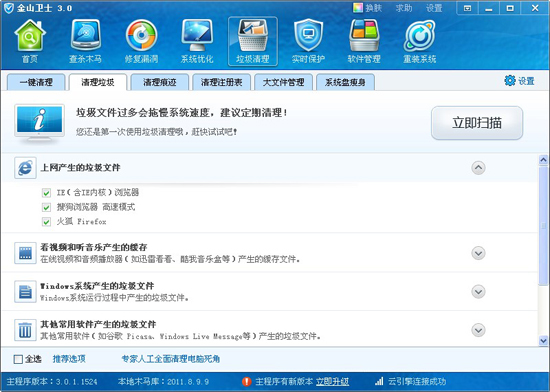Switch to the 清理注册表 tab
The width and height of the screenshot is (550, 392).
click(x=222, y=82)
